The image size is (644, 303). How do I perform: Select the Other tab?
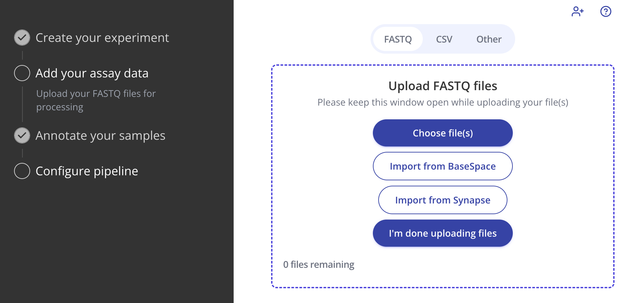click(489, 39)
